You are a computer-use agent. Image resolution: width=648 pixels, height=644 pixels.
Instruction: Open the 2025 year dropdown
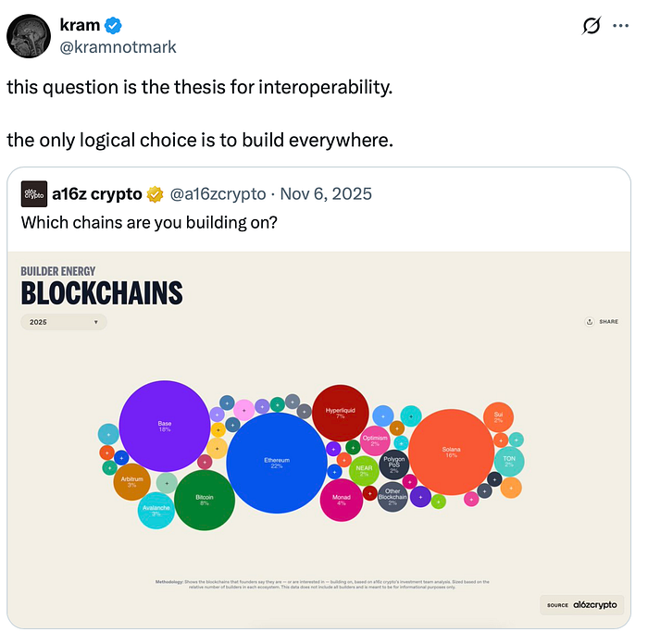[x=63, y=322]
